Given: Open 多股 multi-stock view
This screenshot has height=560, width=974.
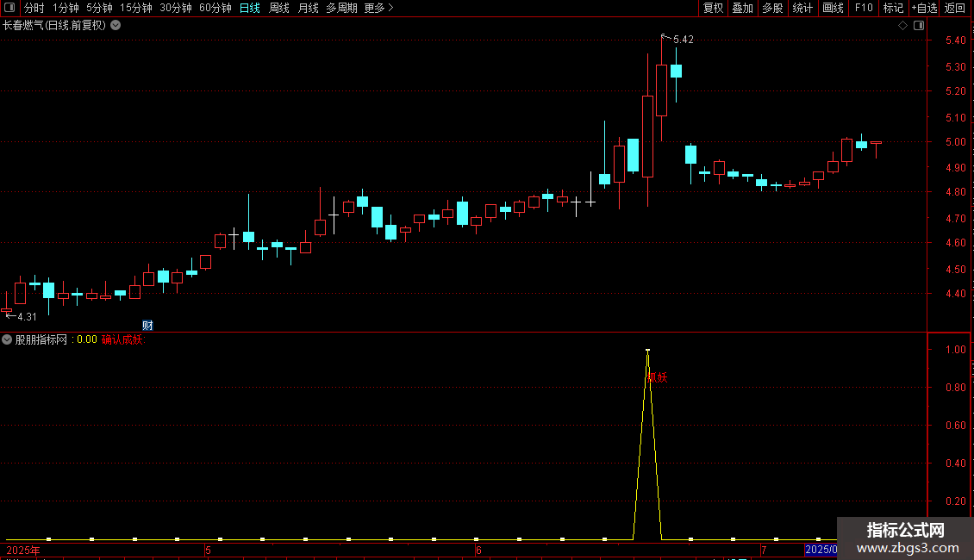Looking at the screenshot, I should tap(772, 8).
